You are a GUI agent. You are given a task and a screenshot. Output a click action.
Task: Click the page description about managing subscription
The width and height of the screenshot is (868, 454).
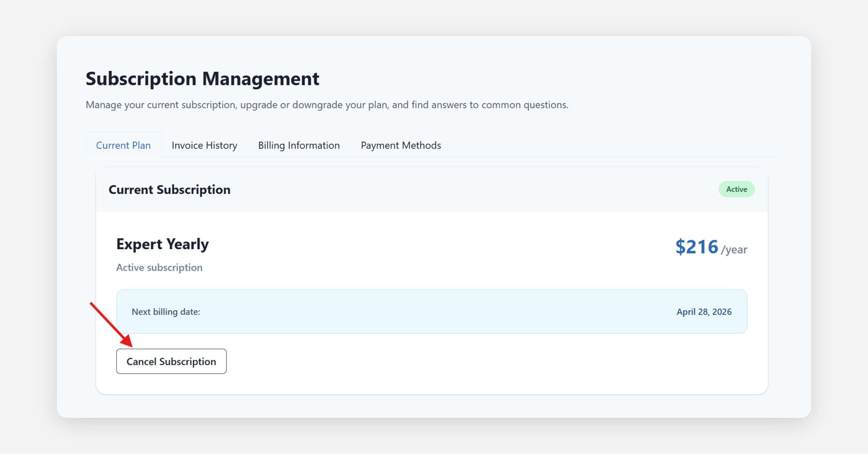click(x=327, y=105)
